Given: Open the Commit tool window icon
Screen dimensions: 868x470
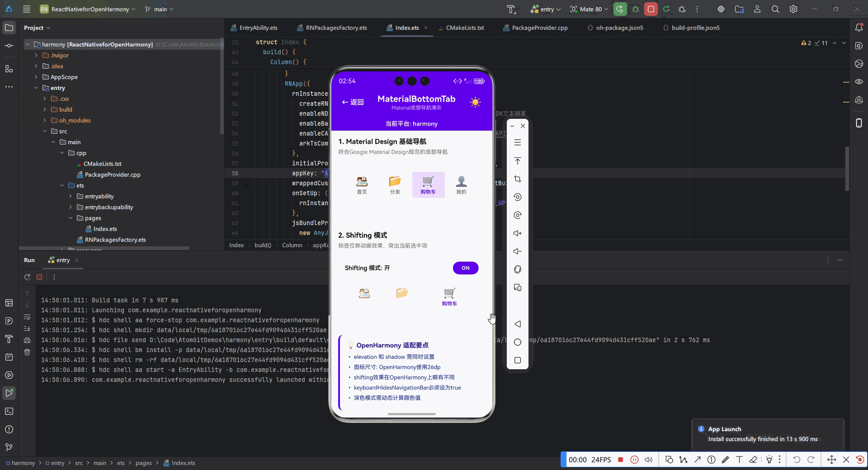Looking at the screenshot, I should point(9,46).
